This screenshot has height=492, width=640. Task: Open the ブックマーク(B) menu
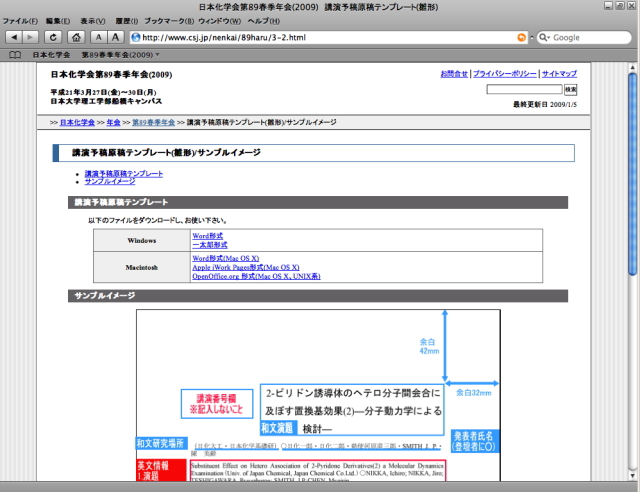tap(169, 21)
